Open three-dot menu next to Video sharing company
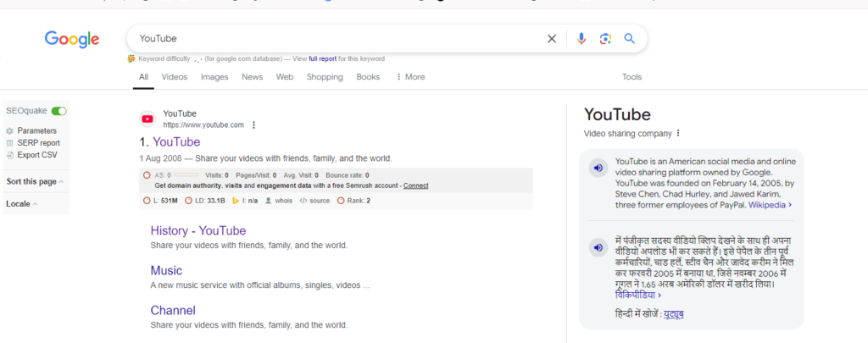 677,133
